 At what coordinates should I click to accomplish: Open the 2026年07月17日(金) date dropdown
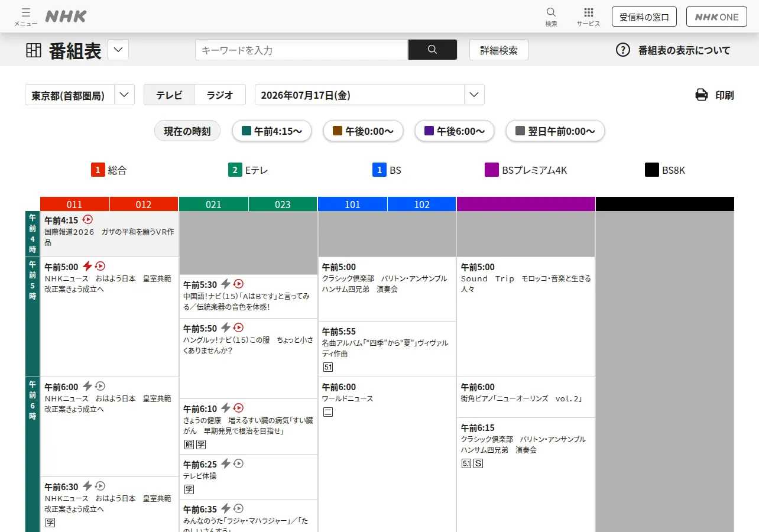369,95
